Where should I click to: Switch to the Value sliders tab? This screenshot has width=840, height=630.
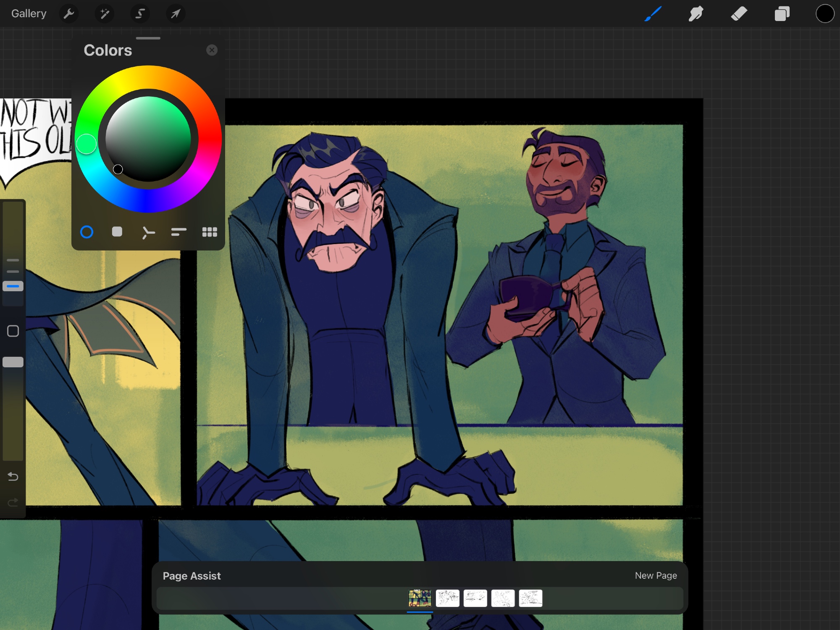tap(178, 232)
